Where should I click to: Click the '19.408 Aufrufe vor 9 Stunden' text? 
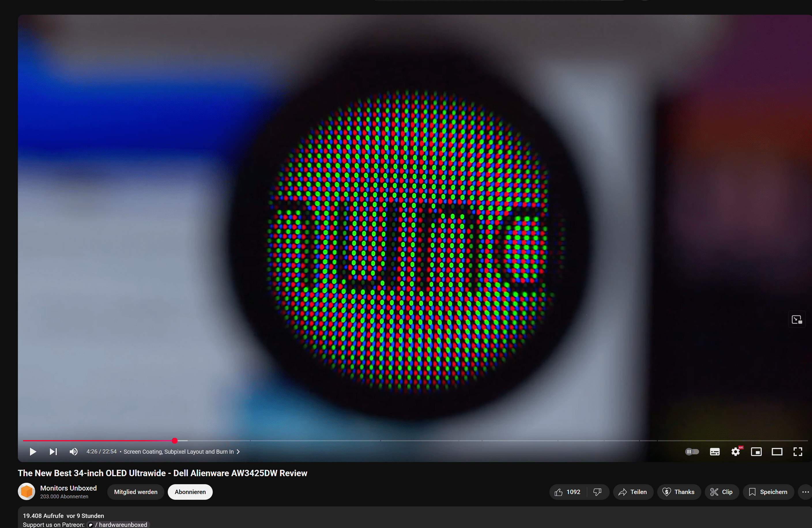coord(63,516)
